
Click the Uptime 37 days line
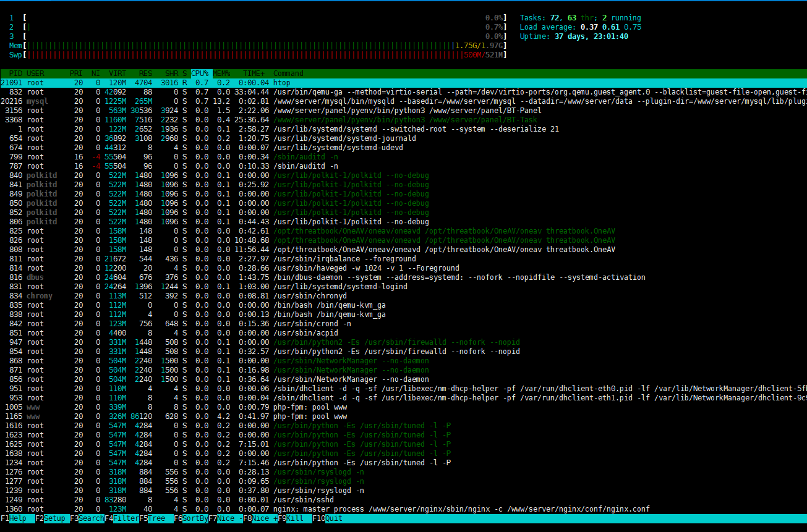click(x=574, y=36)
